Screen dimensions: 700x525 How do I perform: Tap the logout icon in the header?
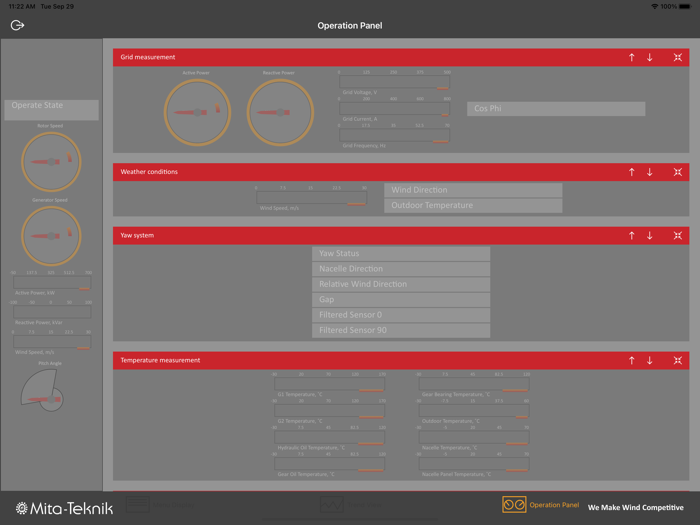[x=17, y=25]
